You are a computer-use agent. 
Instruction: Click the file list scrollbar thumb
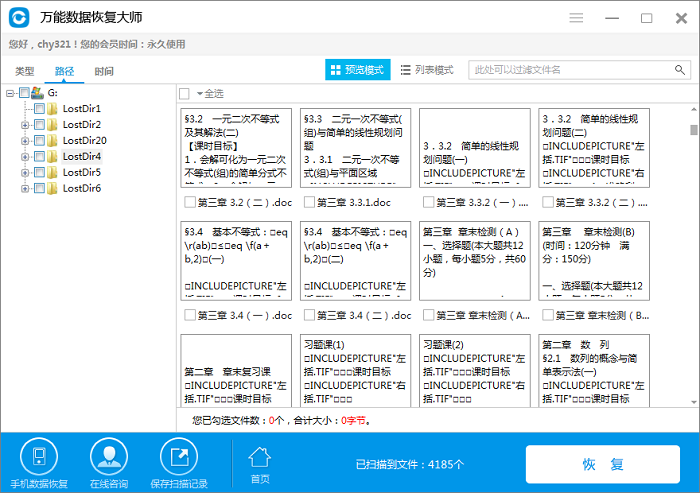pos(693,130)
